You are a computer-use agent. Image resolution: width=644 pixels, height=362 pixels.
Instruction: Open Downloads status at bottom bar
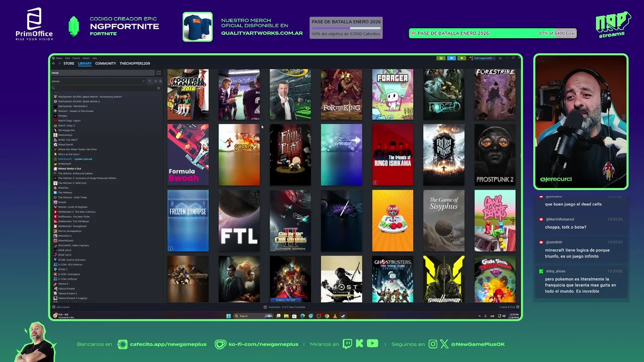tap(285, 307)
